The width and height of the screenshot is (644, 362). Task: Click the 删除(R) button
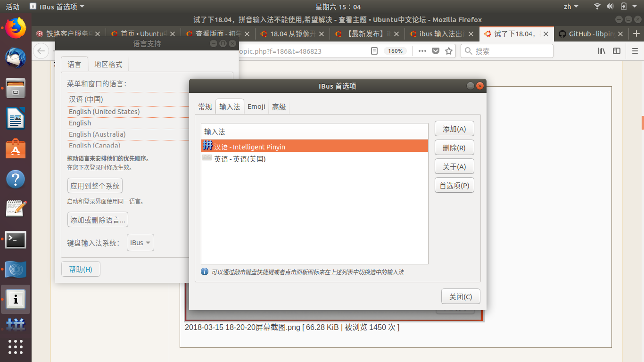pos(454,148)
